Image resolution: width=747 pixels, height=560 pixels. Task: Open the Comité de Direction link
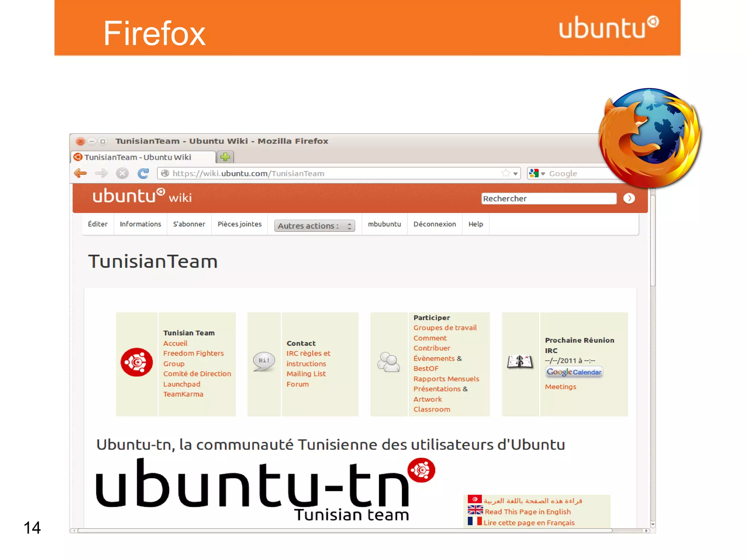click(x=197, y=374)
